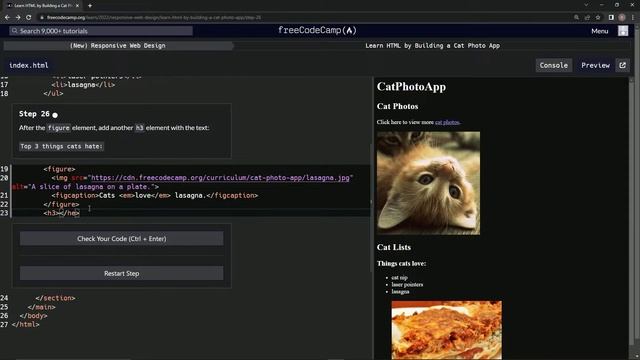The height and width of the screenshot is (360, 640).
Task: Click the </main> tag on line 25
Action: pos(42,307)
